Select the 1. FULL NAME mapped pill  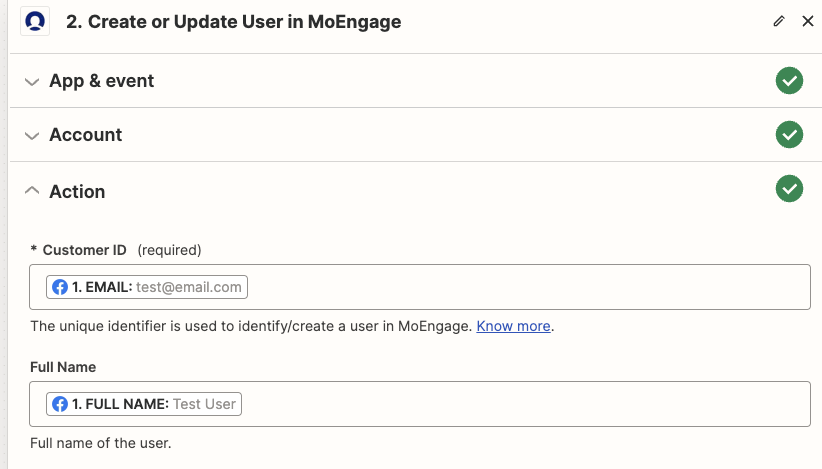pyautogui.click(x=144, y=404)
